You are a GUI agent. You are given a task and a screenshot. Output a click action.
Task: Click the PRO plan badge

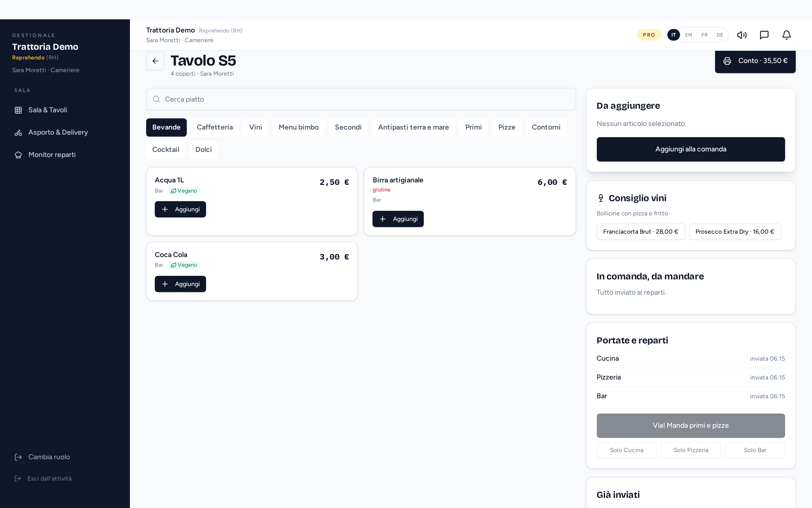[x=649, y=35]
